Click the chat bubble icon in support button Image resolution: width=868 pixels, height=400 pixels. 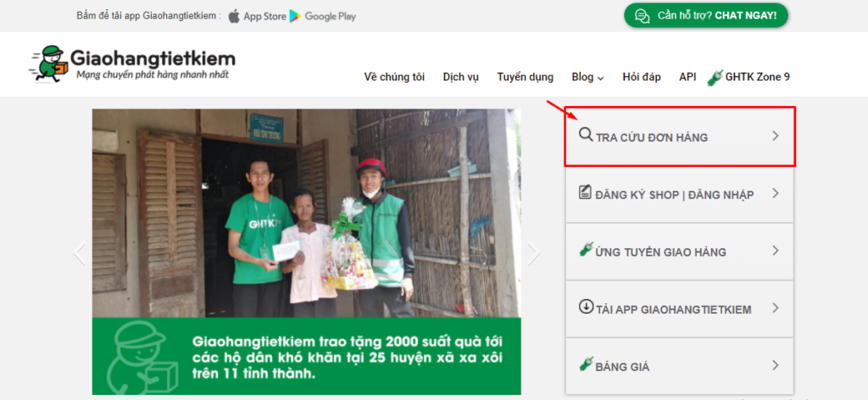click(643, 15)
